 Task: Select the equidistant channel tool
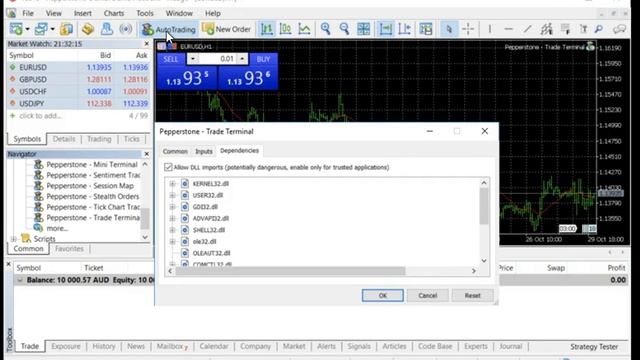click(x=546, y=29)
